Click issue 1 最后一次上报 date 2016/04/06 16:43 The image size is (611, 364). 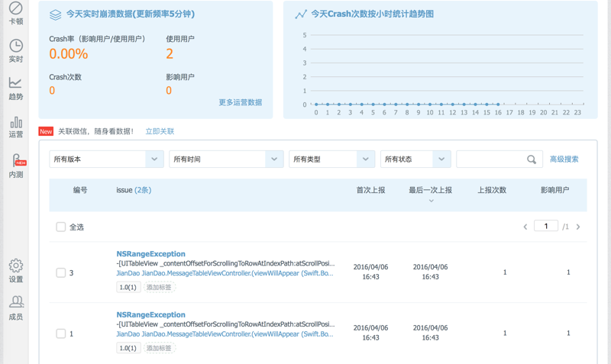pyautogui.click(x=430, y=333)
